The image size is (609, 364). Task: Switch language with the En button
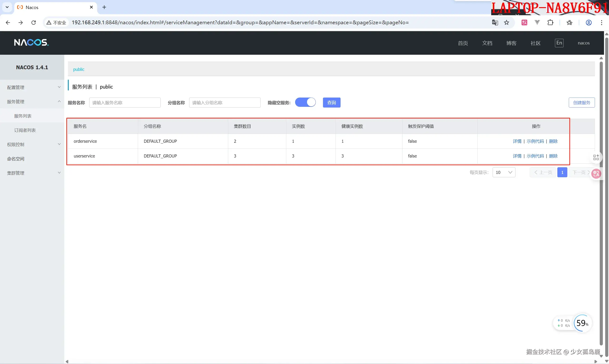pyautogui.click(x=559, y=43)
